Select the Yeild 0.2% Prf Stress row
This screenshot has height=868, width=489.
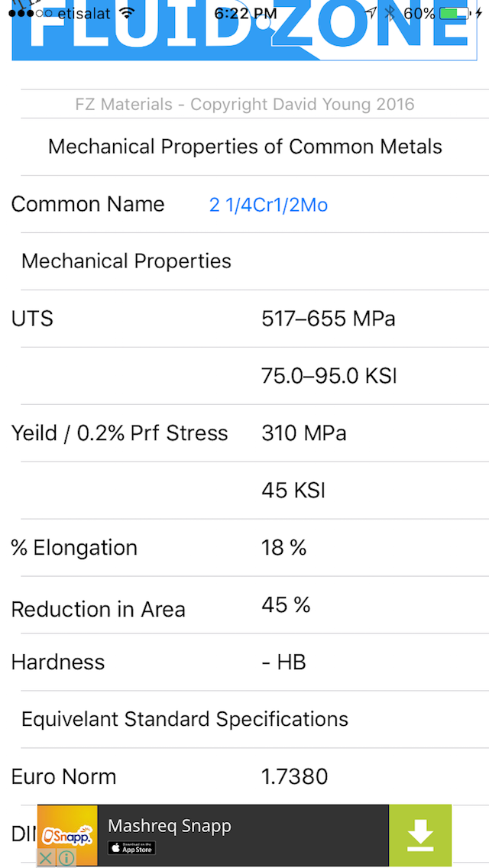(244, 433)
